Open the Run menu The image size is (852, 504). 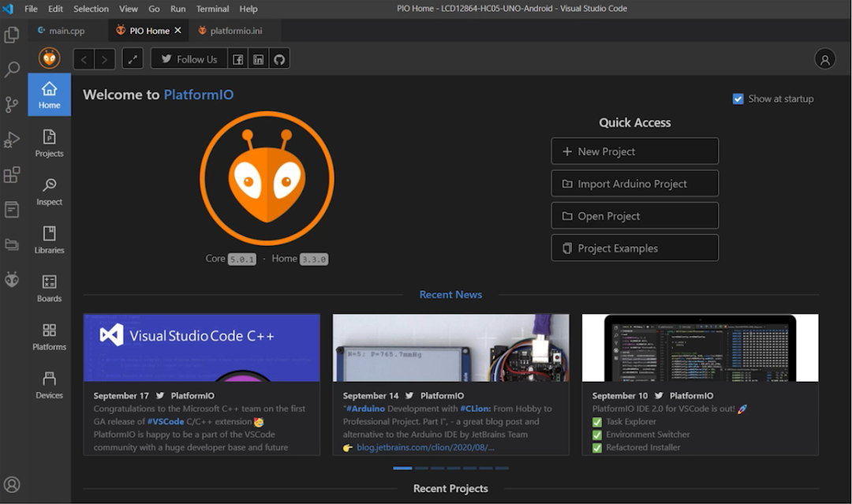(177, 9)
